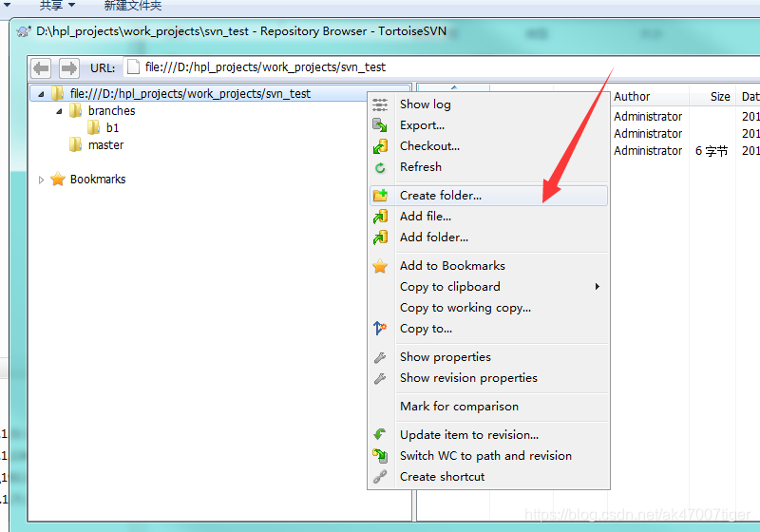The width and height of the screenshot is (760, 532).
Task: Select Show properties menu entry
Action: [488, 356]
